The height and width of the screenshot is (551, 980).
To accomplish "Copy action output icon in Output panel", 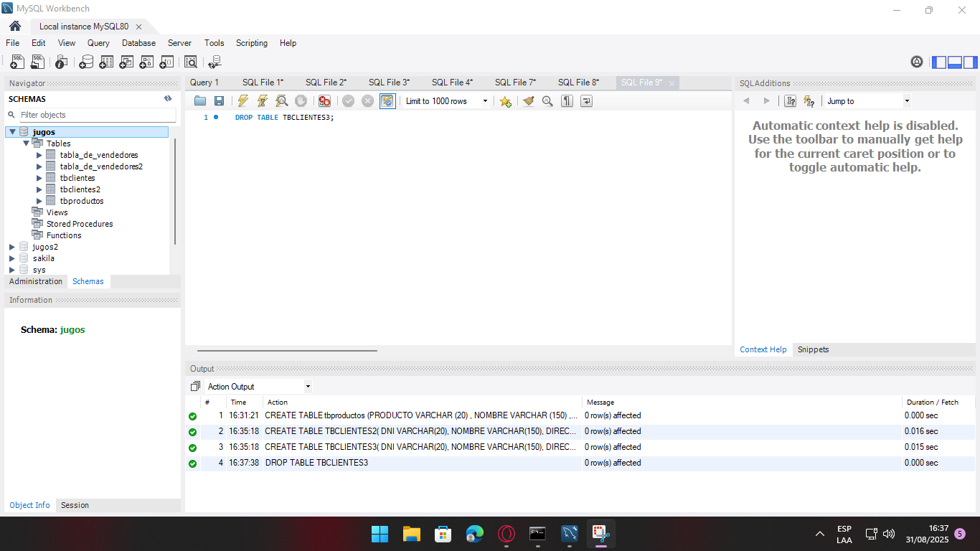I will [195, 387].
